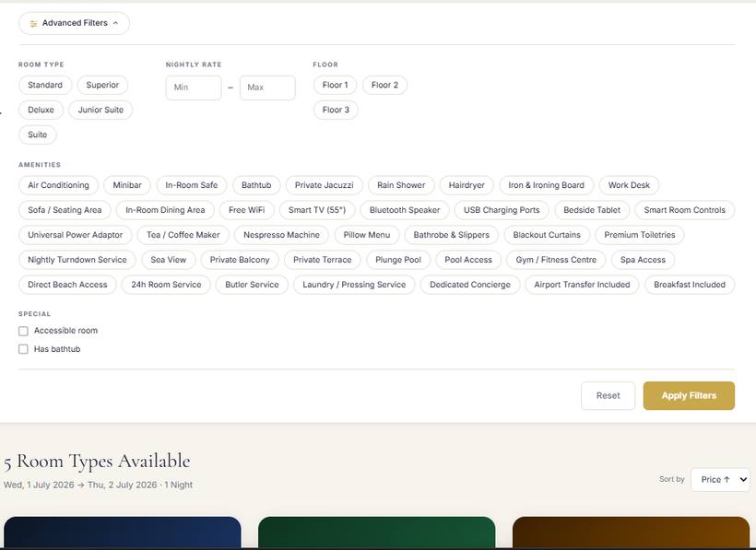Screen dimensions: 756x550
Task: Select Direct Beach Access amenity
Action: tap(67, 285)
